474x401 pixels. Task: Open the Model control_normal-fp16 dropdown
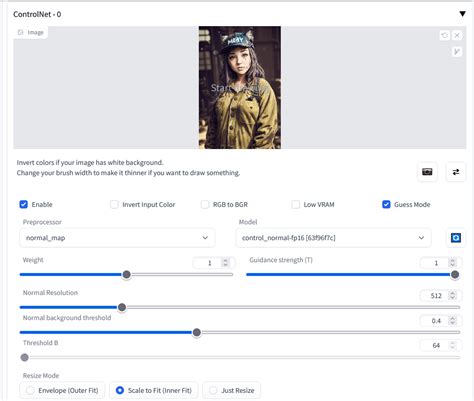[333, 238]
